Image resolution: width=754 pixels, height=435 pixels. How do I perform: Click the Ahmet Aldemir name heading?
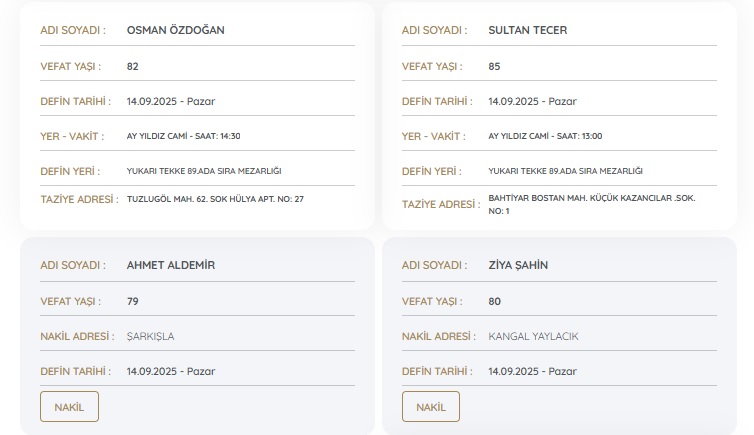click(170, 265)
